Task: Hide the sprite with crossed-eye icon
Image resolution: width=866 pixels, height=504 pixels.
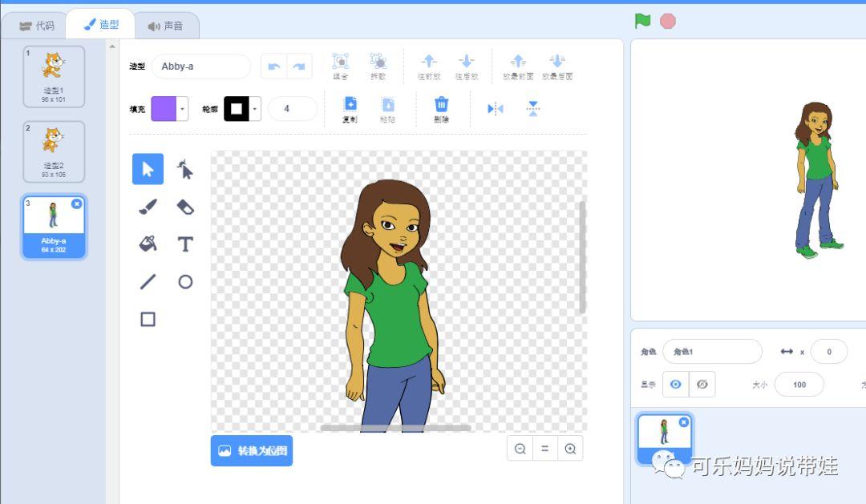Action: (x=702, y=385)
